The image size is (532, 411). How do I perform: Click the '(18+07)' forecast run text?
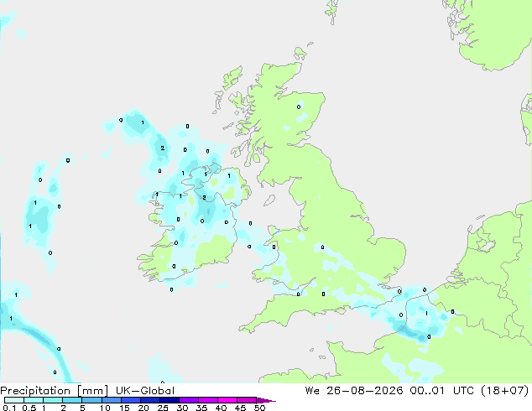pyautogui.click(x=505, y=391)
